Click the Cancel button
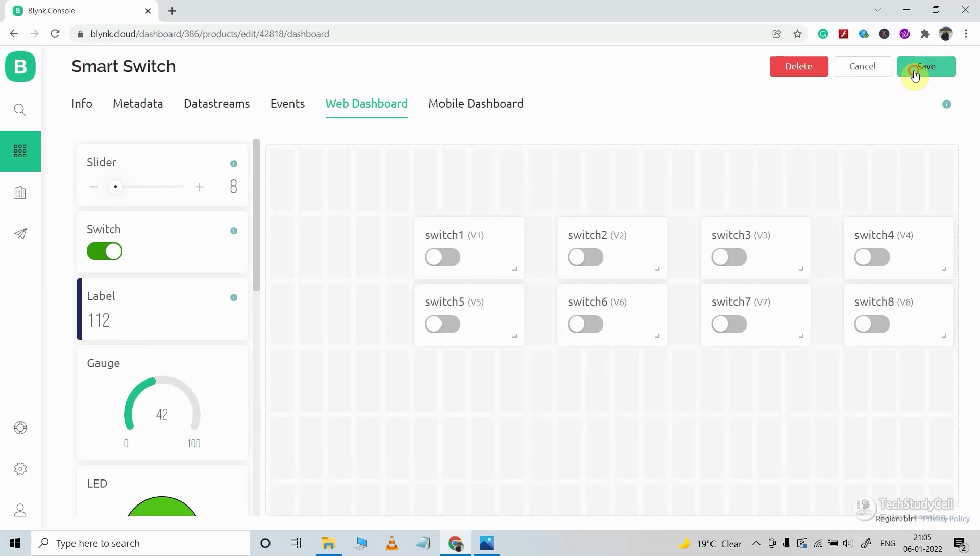Screen dimensions: 980x556 [862, 66]
